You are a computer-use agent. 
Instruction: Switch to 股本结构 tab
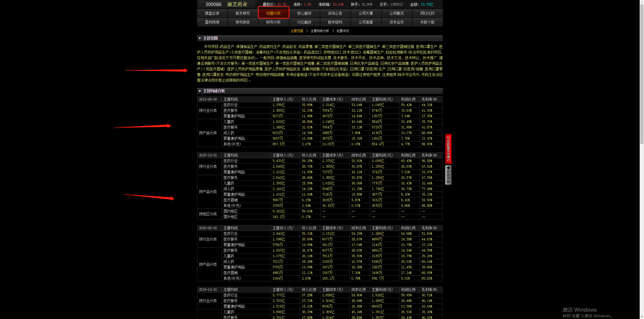click(x=335, y=22)
